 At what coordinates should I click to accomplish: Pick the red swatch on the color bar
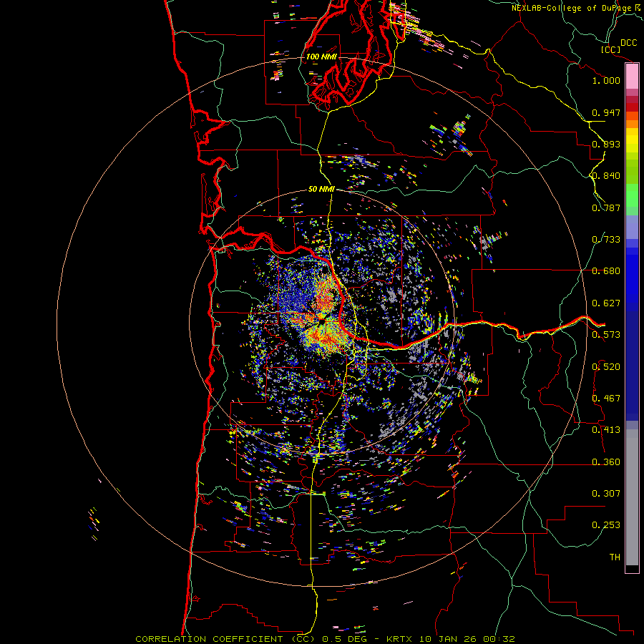tap(632, 107)
